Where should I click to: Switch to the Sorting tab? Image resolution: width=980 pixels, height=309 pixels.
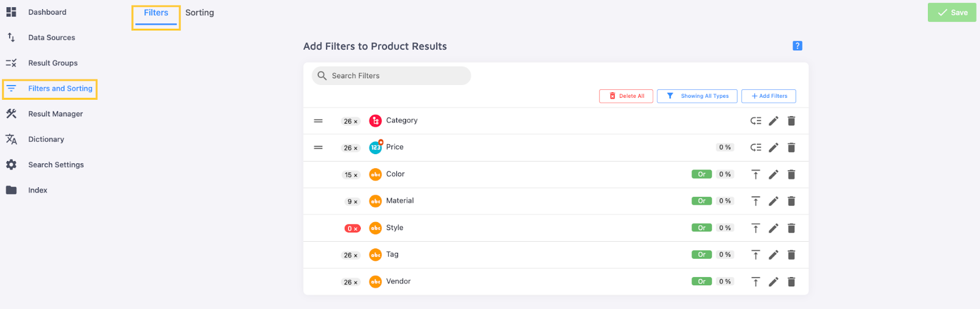click(x=200, y=13)
